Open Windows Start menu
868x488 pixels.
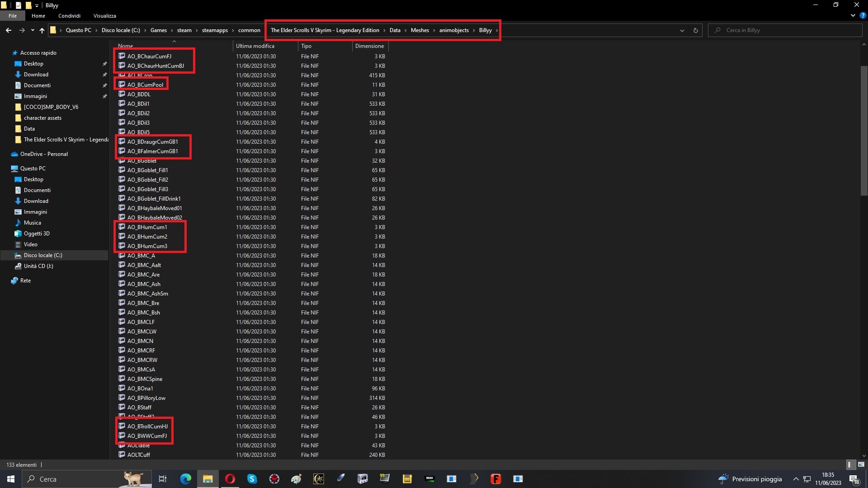pos(11,479)
